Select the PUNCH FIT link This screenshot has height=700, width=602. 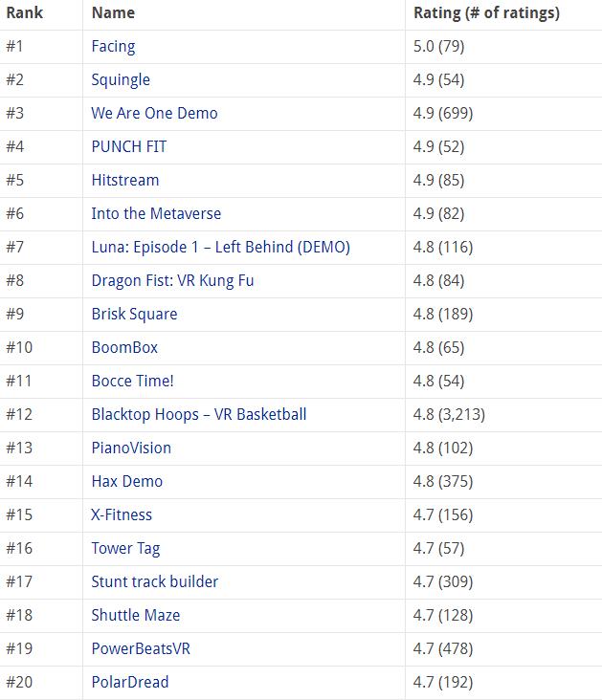pos(128,146)
